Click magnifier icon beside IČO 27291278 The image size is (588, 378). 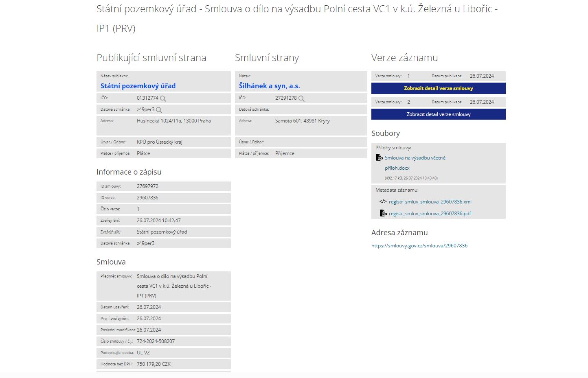301,98
